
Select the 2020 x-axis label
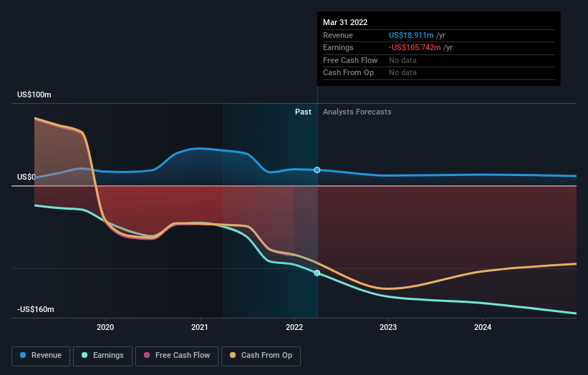[105, 327]
